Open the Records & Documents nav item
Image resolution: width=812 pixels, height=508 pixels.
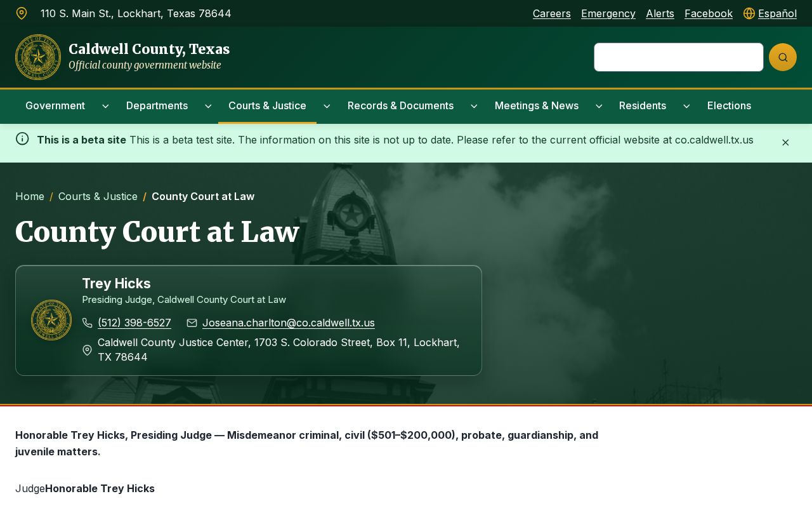[x=400, y=105]
